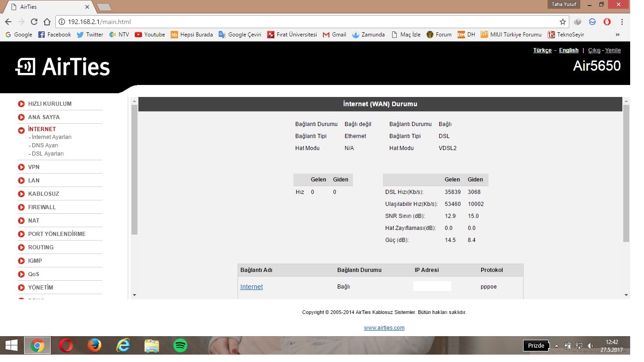Click the sidebar scroll down arrow
This screenshot has width=644, height=362.
point(134,295)
